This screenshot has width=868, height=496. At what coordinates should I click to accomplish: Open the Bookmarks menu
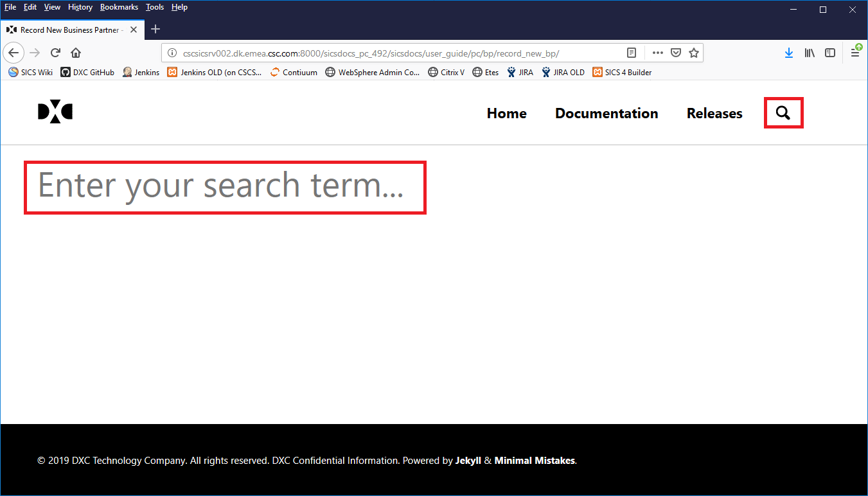[x=119, y=7]
